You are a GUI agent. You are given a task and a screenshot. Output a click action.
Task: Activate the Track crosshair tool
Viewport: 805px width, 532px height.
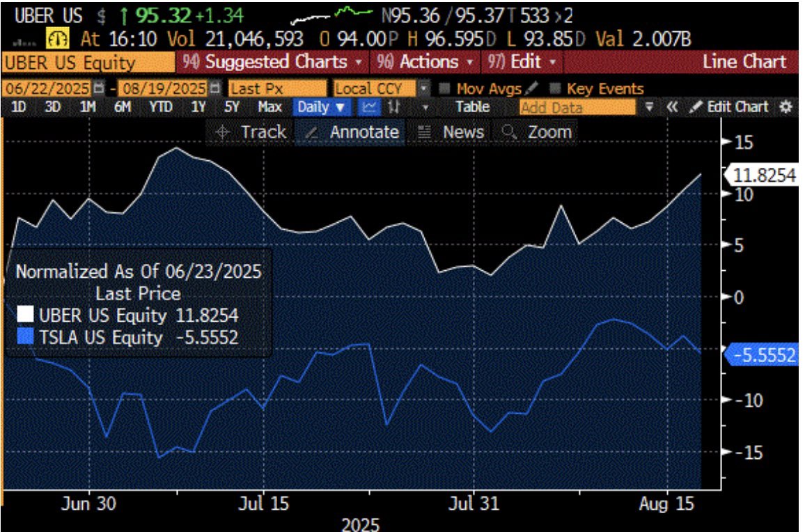point(251,132)
